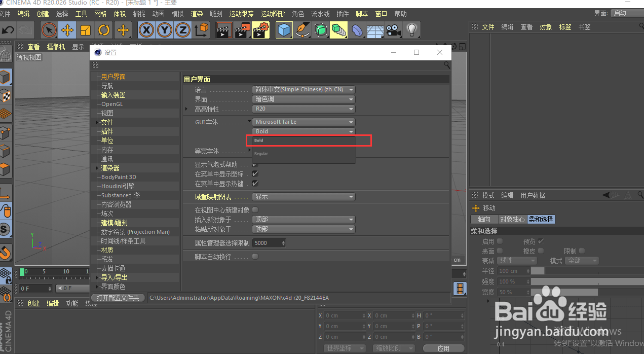Click the 应用 apply button
This screenshot has width=644, height=354.
pyautogui.click(x=443, y=348)
